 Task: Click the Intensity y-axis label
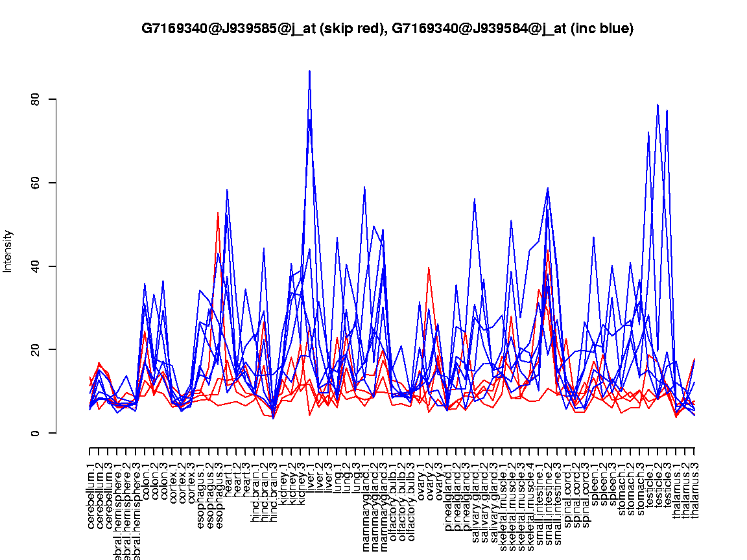tap(8, 251)
